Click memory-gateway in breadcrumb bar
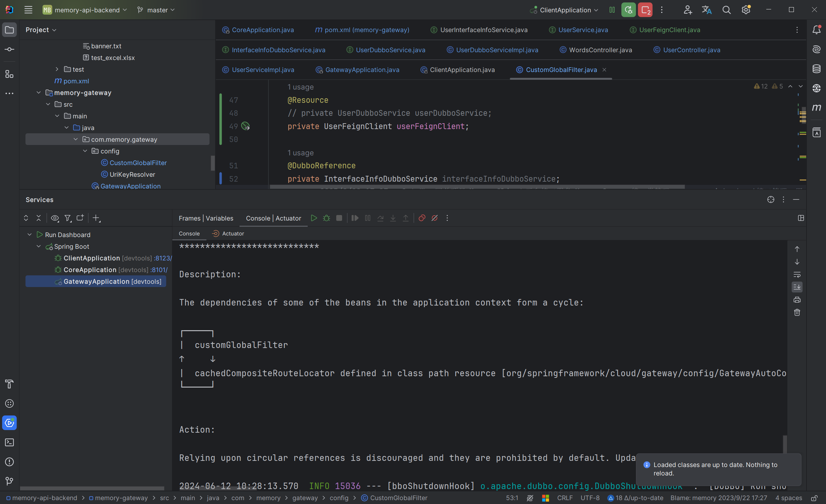This screenshot has width=826, height=504. (x=118, y=498)
